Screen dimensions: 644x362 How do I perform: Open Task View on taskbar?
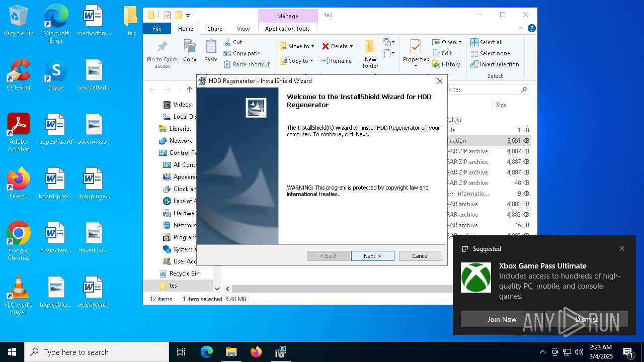(x=181, y=352)
